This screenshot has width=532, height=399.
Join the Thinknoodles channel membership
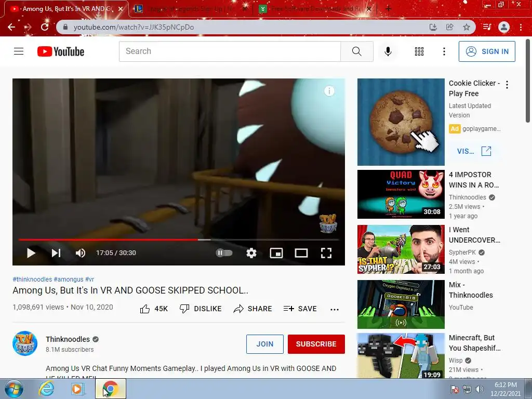pos(264,344)
